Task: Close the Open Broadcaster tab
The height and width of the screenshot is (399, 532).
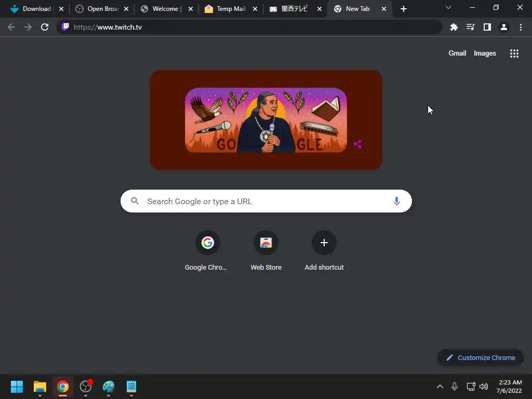Action: [126, 9]
